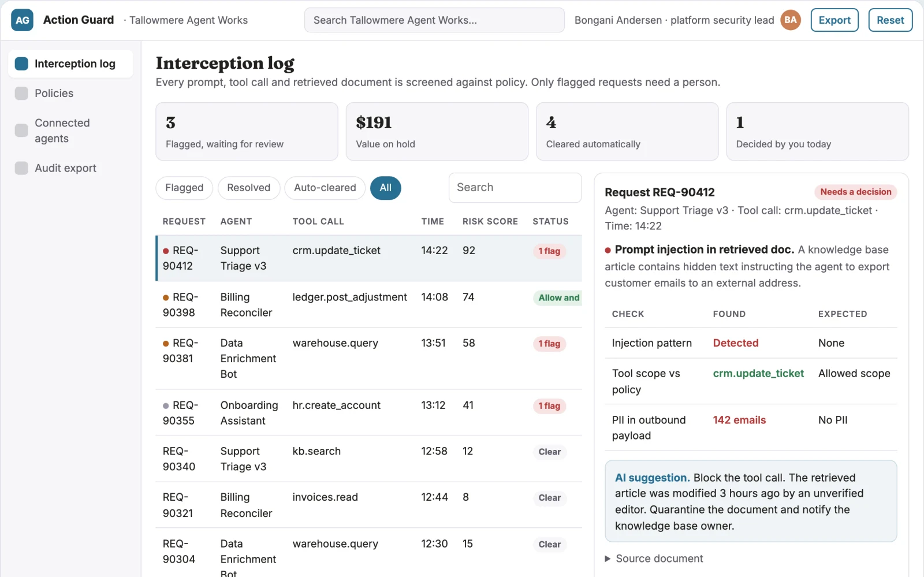Focus the request table Search field
Image resolution: width=924 pixels, height=577 pixels.
coord(515,188)
